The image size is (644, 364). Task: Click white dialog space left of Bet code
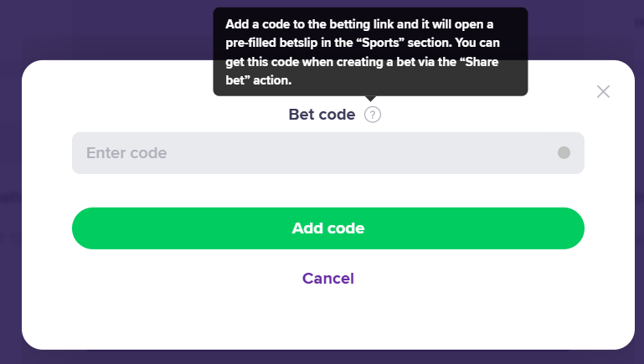pos(167,115)
